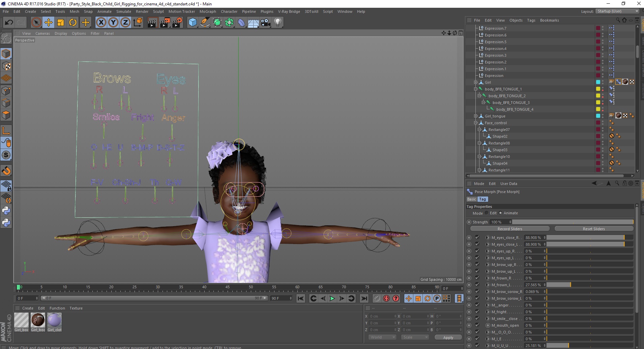The image size is (644, 349).
Task: Enable texture mode in left toolbar
Action: pos(6,66)
